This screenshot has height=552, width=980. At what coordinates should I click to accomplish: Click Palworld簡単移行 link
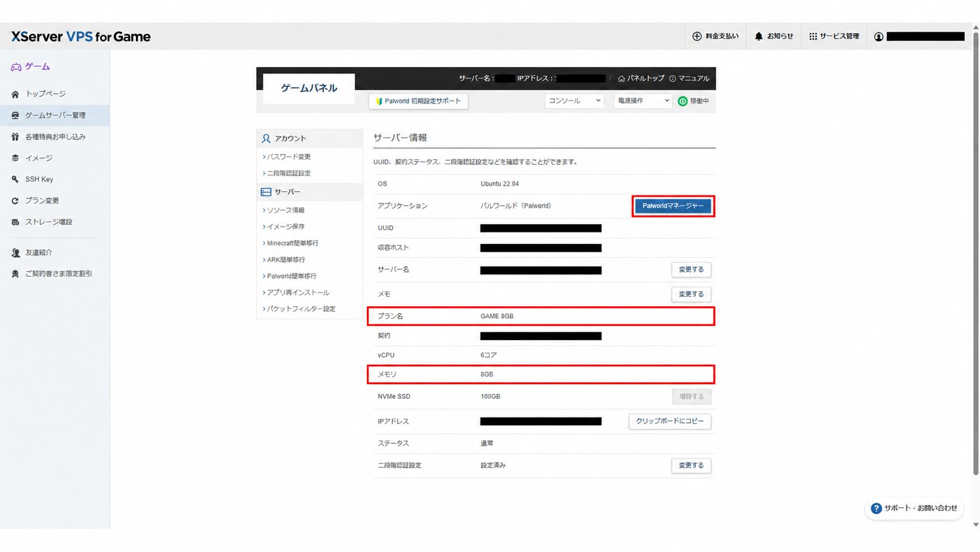(291, 276)
